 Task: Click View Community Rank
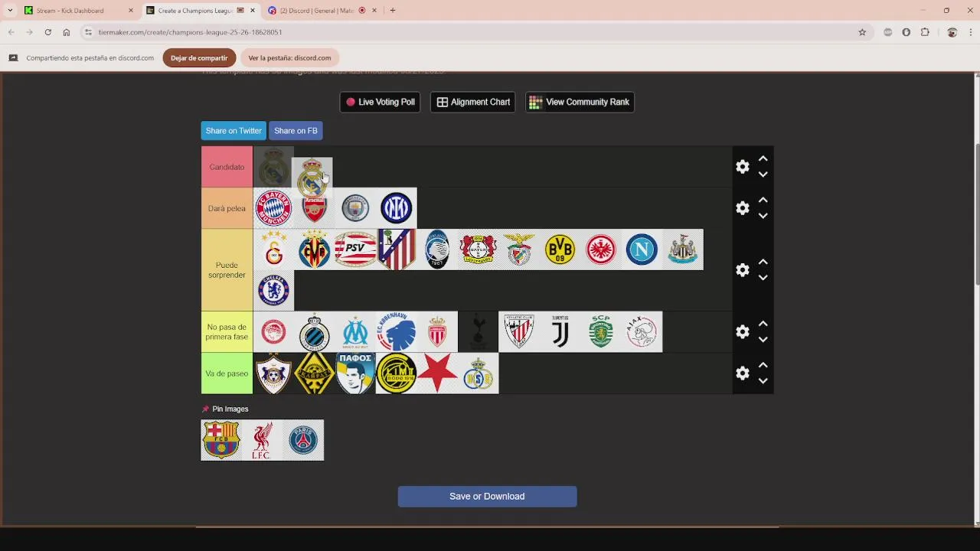[580, 102]
